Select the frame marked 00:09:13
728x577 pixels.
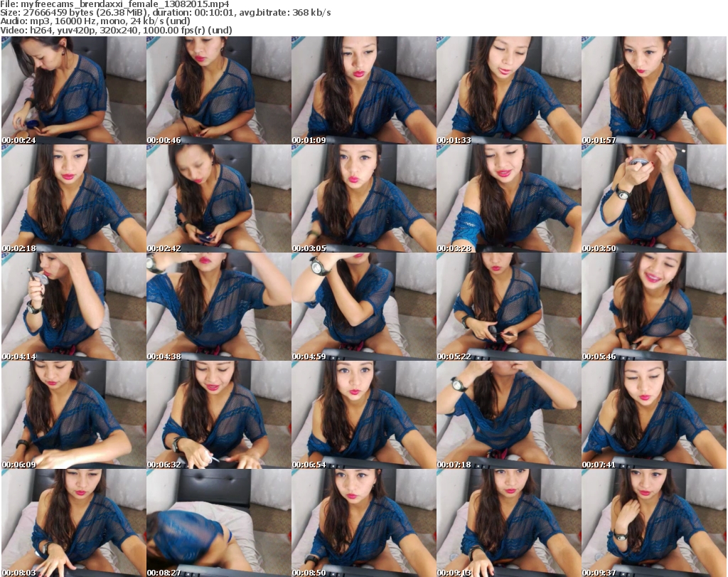coord(508,523)
